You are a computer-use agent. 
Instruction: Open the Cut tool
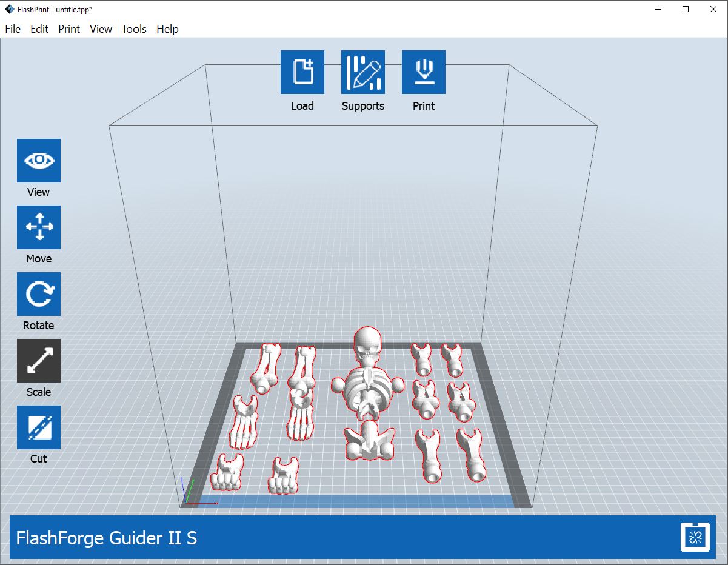pos(39,427)
